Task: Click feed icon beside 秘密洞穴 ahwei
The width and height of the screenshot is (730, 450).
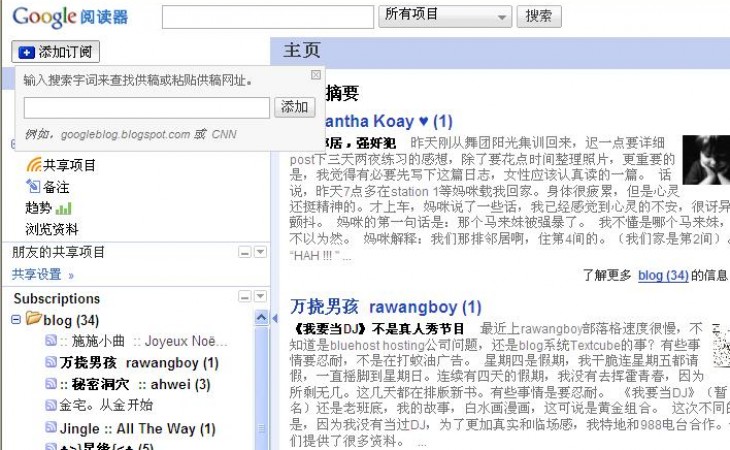Action: coord(51,383)
